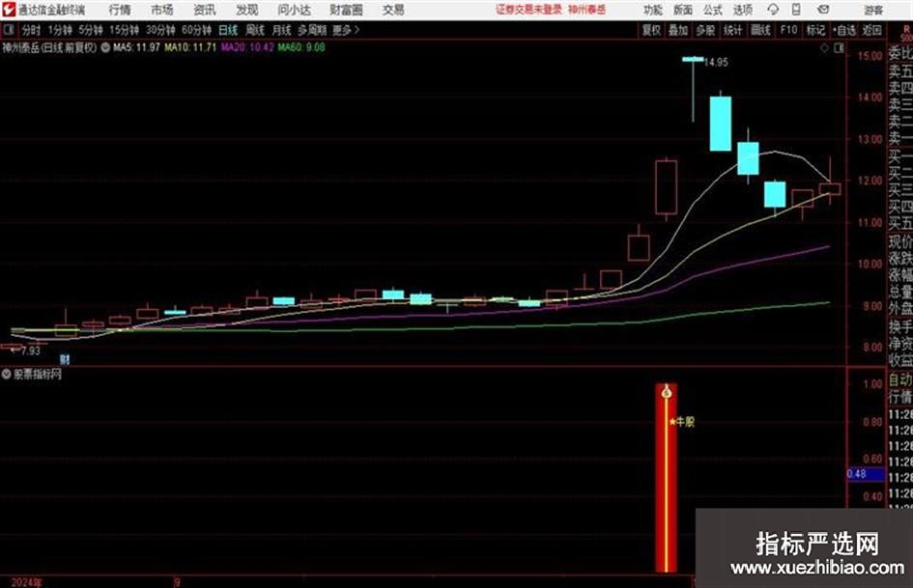The image size is (913, 588).
Task: Click the panel layout icon beside the diamond
Action: tap(839, 48)
